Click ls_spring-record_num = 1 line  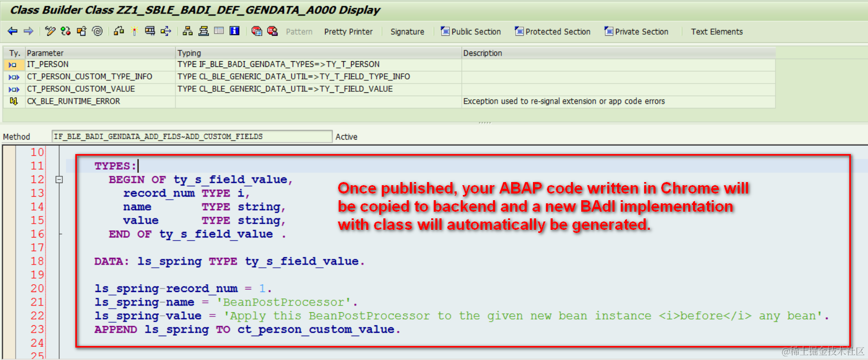[183, 288]
